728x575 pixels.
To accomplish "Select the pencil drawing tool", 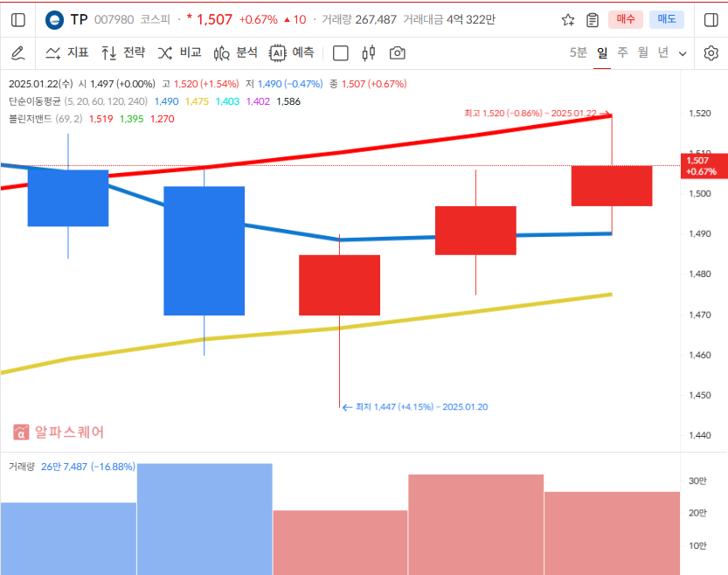I will pos(18,53).
